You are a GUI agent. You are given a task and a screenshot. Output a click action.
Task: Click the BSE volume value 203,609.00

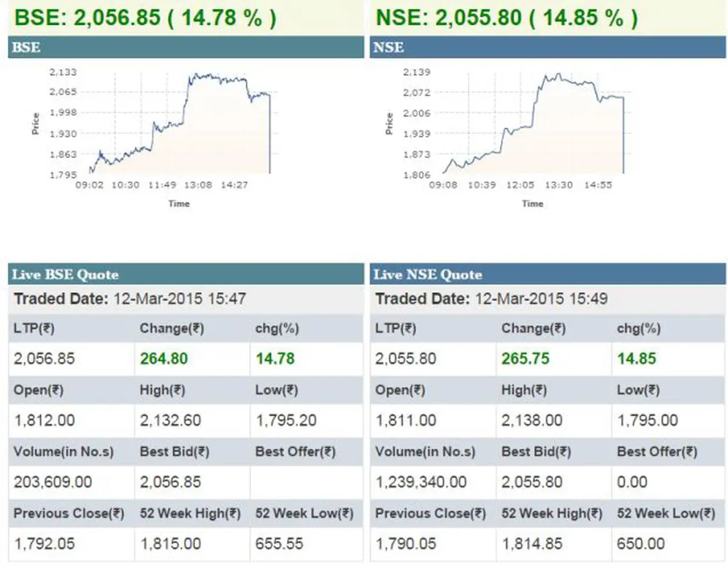53,483
